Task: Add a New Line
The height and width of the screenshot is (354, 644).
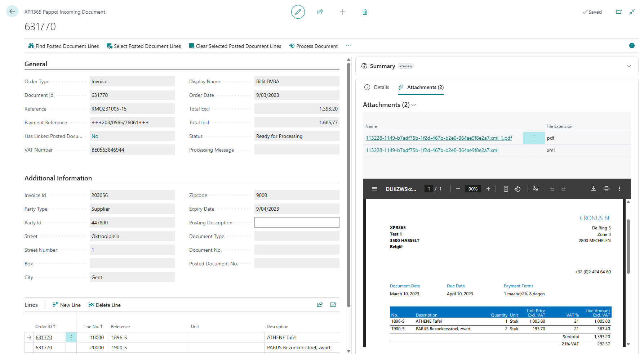Action: 67,305
